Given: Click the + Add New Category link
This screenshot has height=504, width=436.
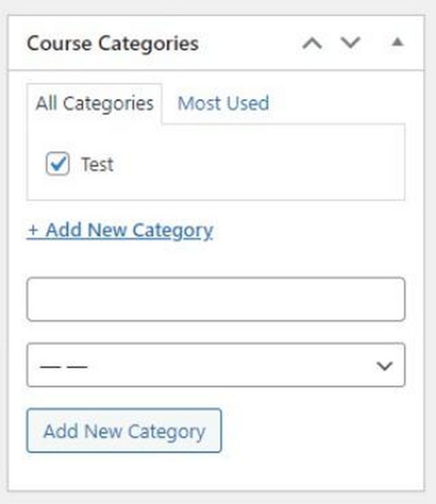Looking at the screenshot, I should pos(120,230).
